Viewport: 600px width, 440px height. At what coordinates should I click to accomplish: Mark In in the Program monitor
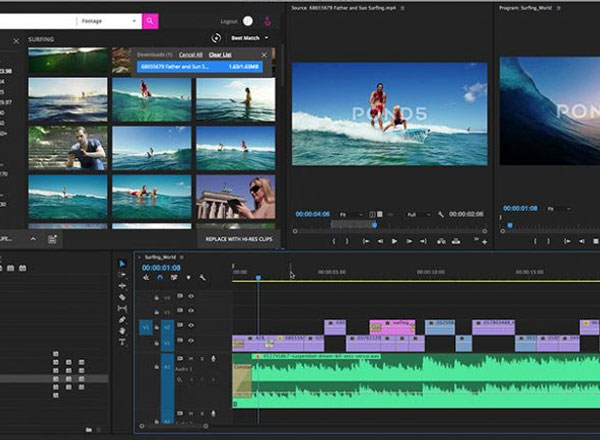coord(535,241)
